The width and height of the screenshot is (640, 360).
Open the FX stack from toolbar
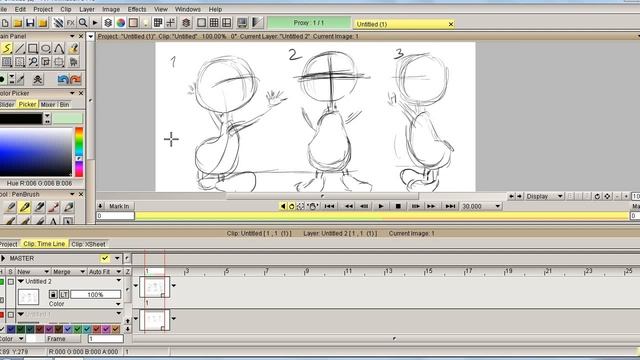coord(70,23)
